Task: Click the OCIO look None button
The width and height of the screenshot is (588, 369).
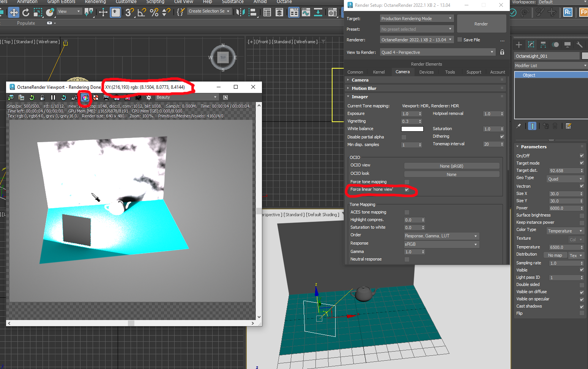Action: [x=452, y=174]
